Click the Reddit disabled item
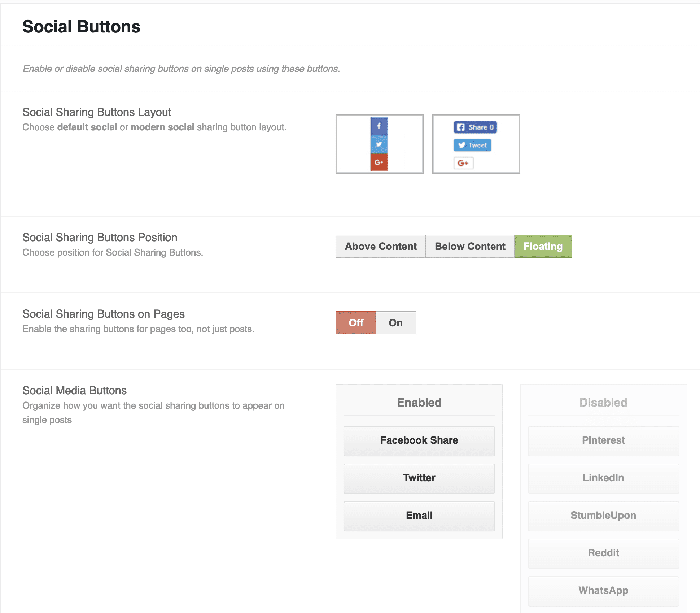700x613 pixels. click(x=603, y=553)
